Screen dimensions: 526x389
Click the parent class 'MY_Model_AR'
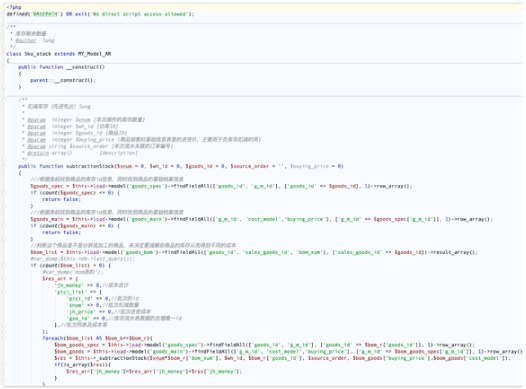pyautogui.click(x=94, y=54)
